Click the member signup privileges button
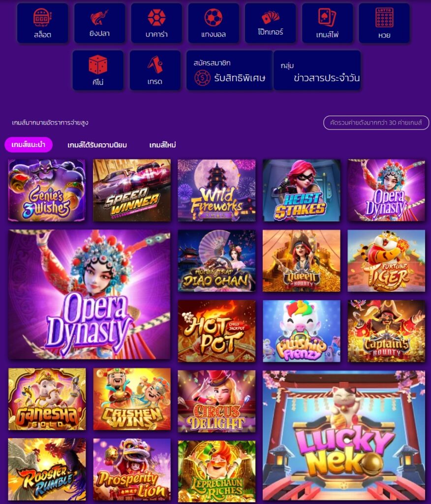431x504 pixels. coord(229,70)
